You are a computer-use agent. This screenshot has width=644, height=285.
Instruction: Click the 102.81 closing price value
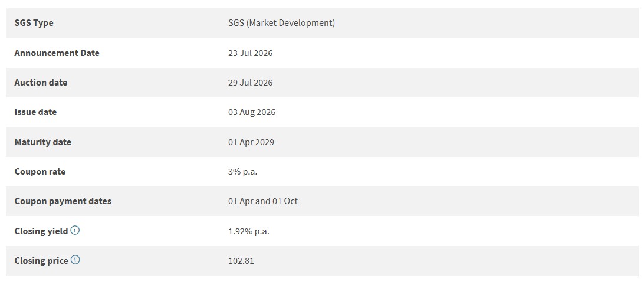pos(241,261)
